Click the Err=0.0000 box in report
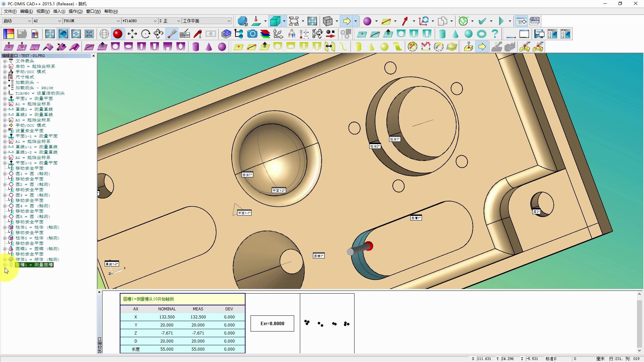644x362 pixels. point(272,323)
